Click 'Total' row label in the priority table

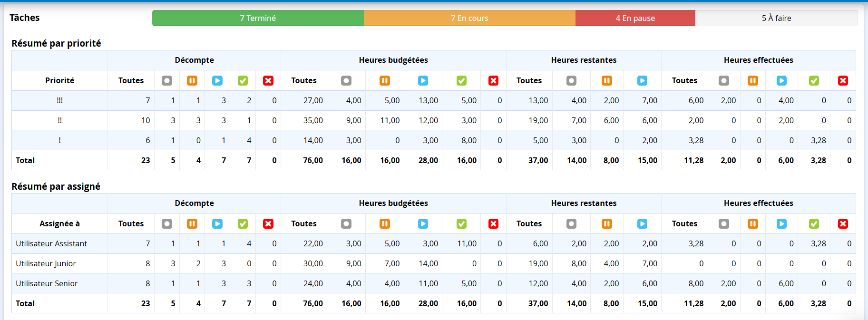coord(25,160)
